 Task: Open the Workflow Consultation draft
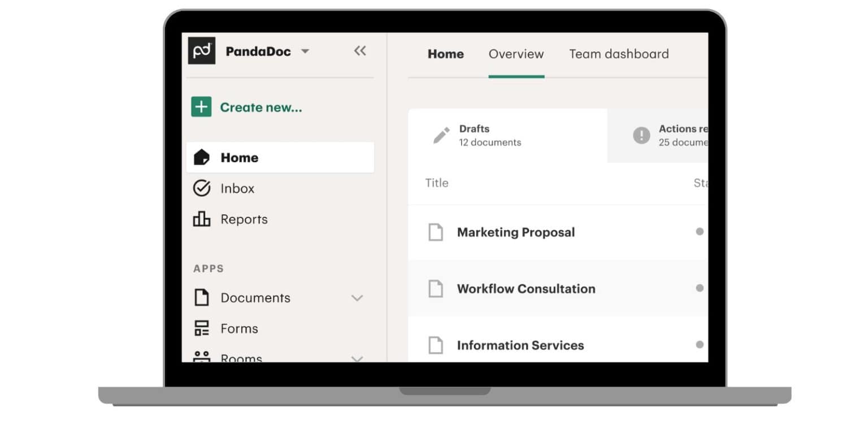[526, 289]
